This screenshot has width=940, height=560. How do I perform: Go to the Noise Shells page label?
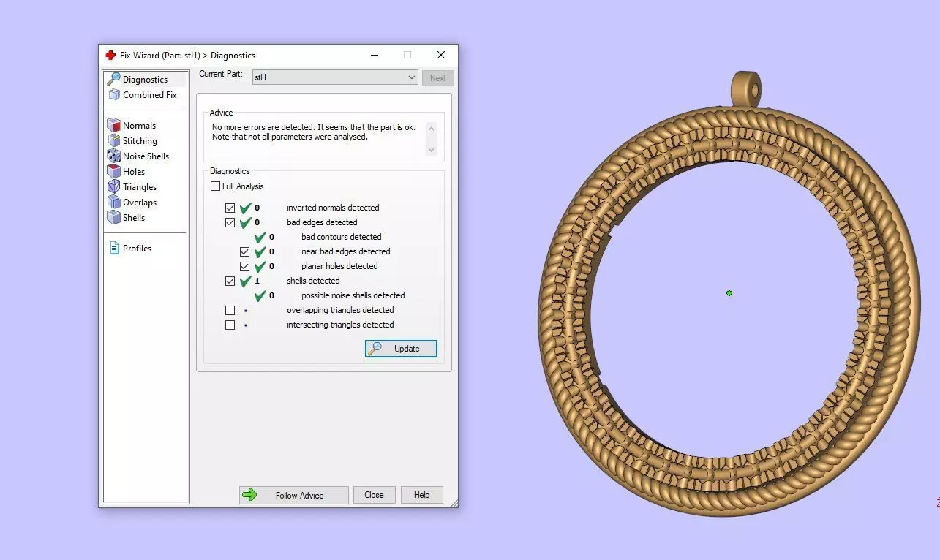click(146, 156)
